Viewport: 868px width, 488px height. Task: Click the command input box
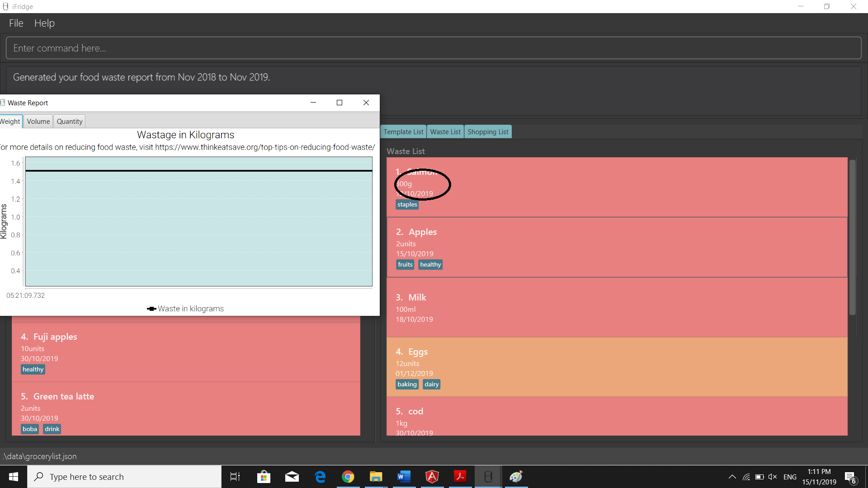[x=433, y=48]
